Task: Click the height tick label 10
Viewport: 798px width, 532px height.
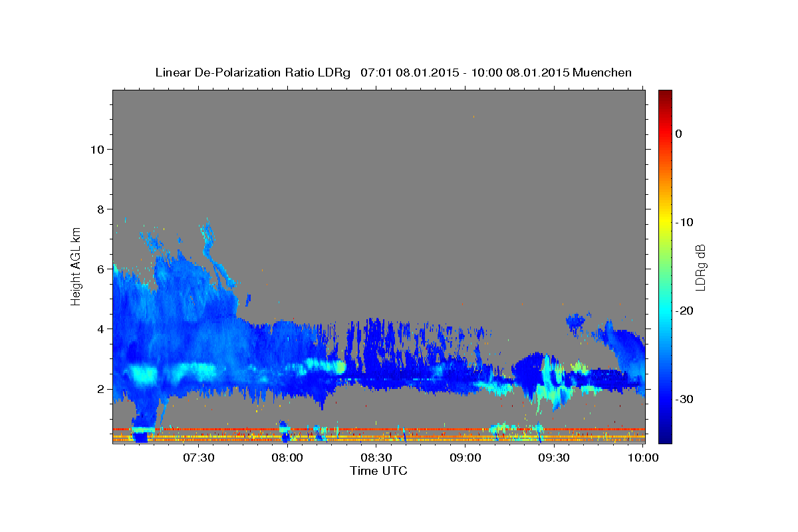Action: click(96, 149)
